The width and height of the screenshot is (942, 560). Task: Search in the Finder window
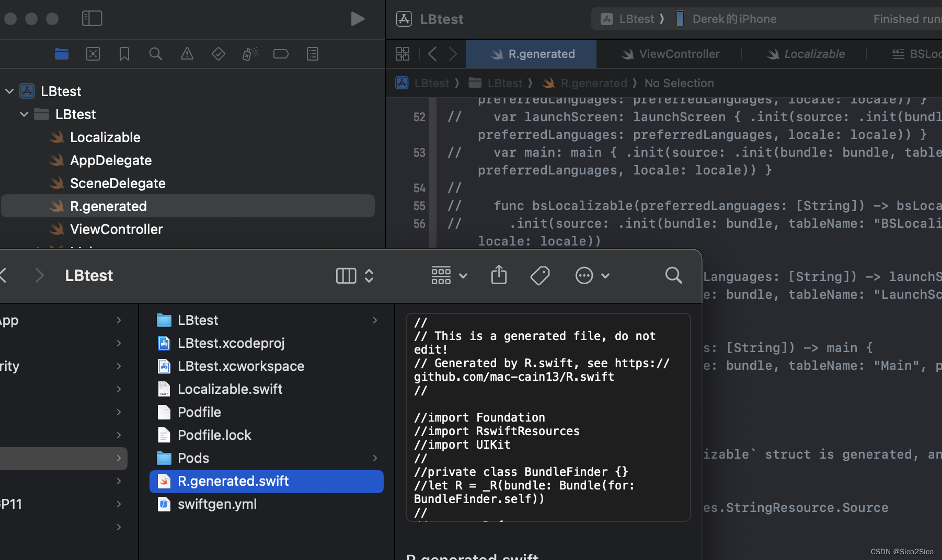pyautogui.click(x=673, y=275)
